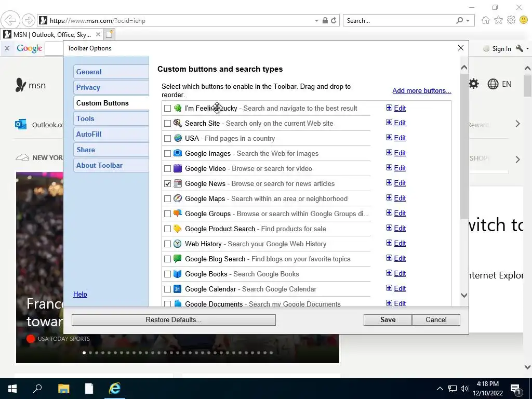
Task: Open the browser Favorites star
Action: pos(498,20)
